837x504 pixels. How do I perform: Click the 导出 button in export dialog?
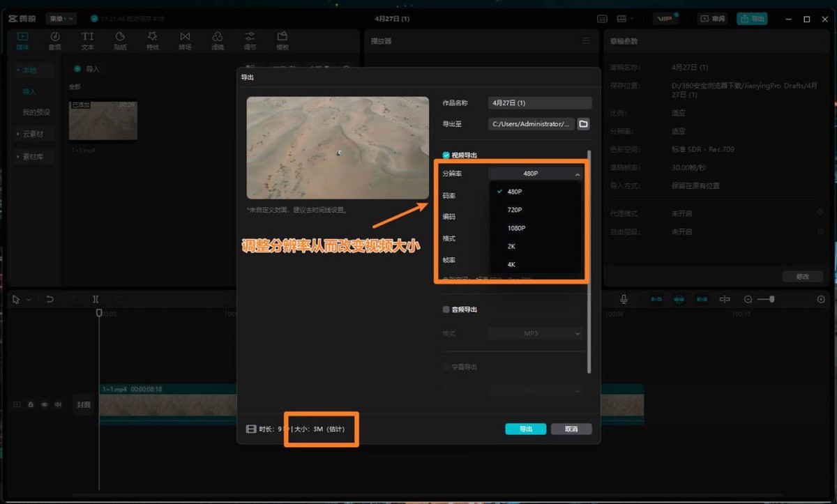click(x=526, y=429)
